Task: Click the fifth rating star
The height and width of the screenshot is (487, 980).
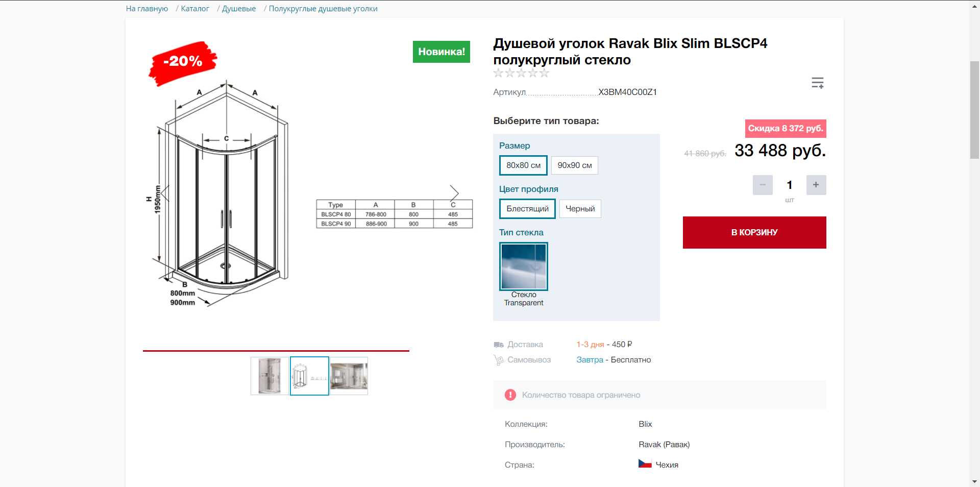Action: point(545,73)
